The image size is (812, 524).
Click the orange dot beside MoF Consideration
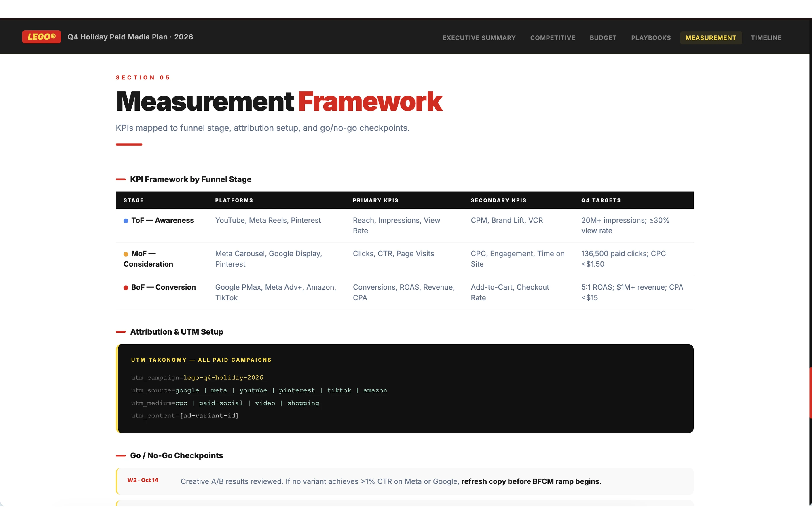click(x=126, y=254)
